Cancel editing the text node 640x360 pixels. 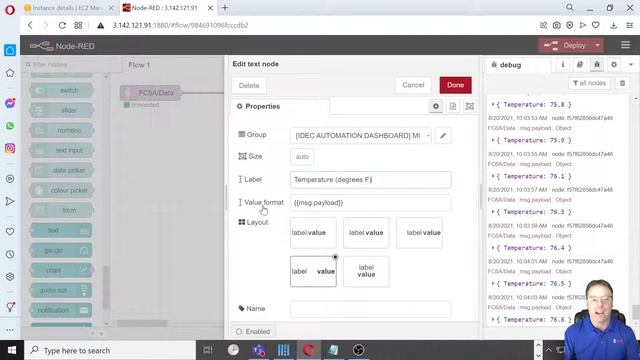click(x=413, y=85)
